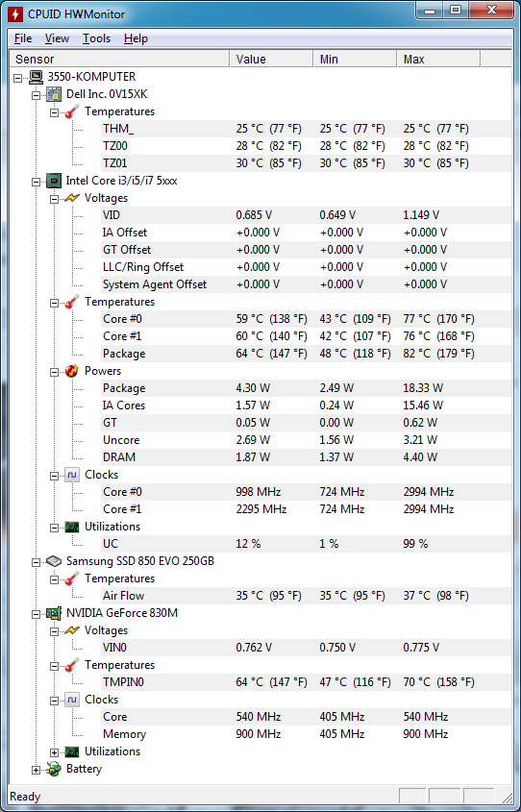
Task: Click the Samsung SSD drive icon
Action: click(54, 561)
